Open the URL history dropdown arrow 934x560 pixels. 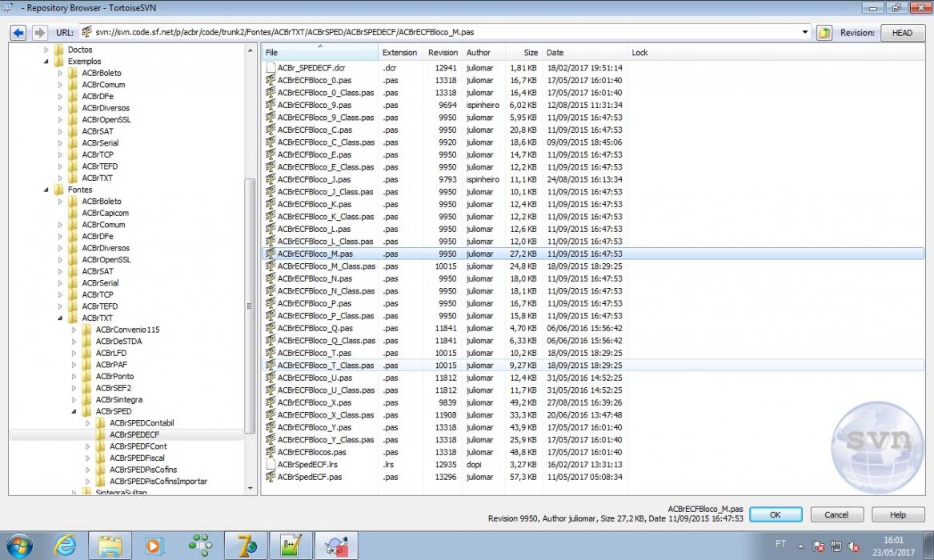coord(805,32)
